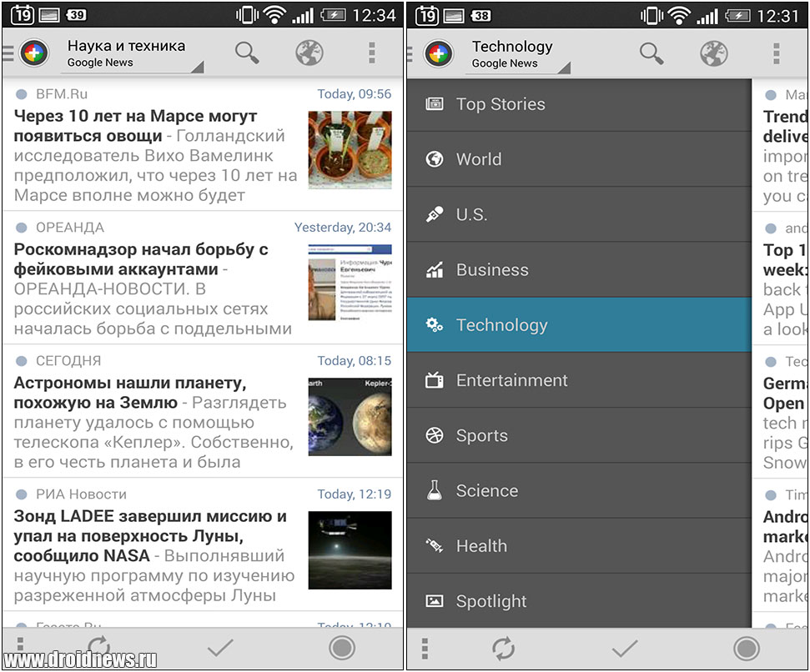Tap the U.S. microphone icon

(434, 214)
